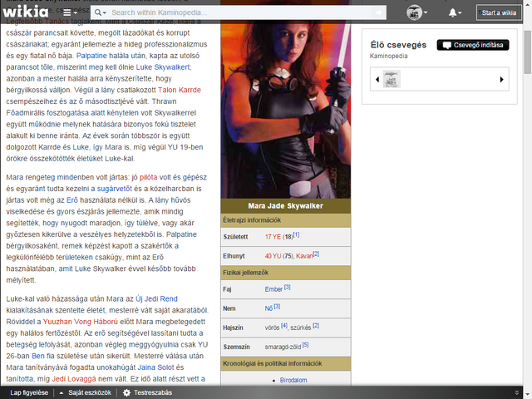Click the Mara Jade Skywalker infobox title

285,205
